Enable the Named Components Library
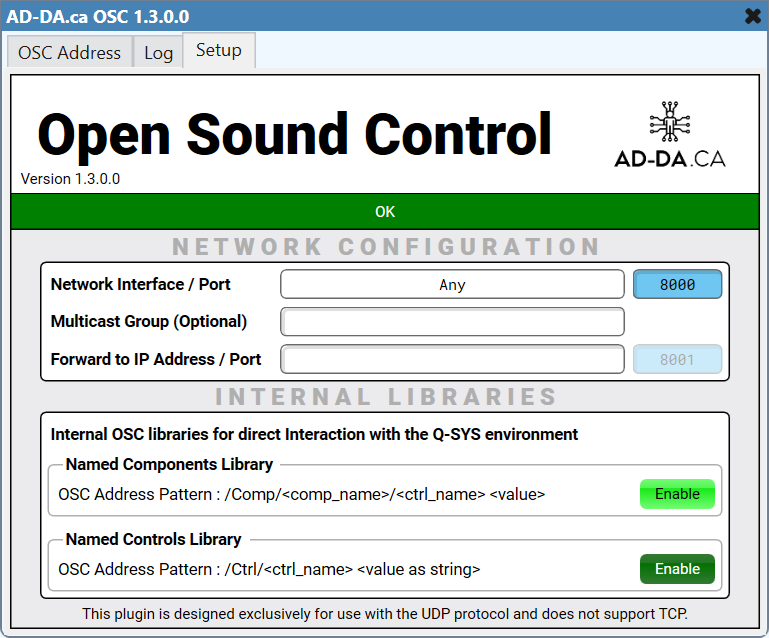This screenshot has width=769, height=638. (x=677, y=494)
